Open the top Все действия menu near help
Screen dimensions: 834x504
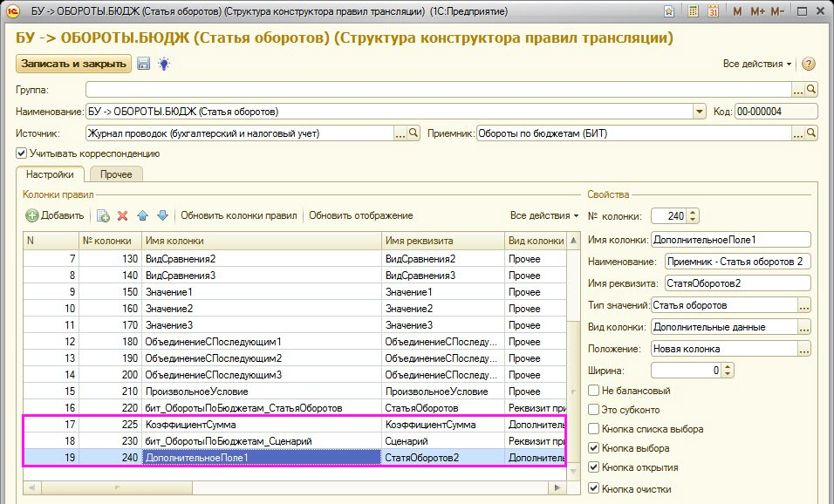[x=757, y=65]
